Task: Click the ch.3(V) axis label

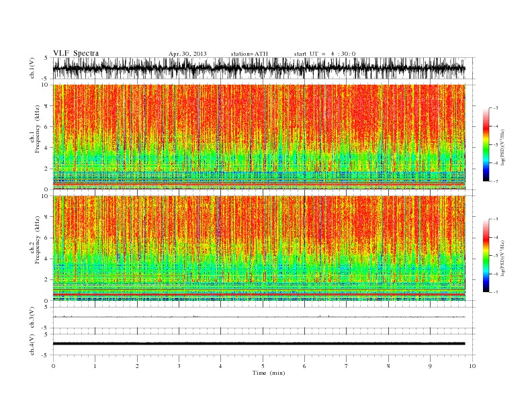Action: click(32, 318)
